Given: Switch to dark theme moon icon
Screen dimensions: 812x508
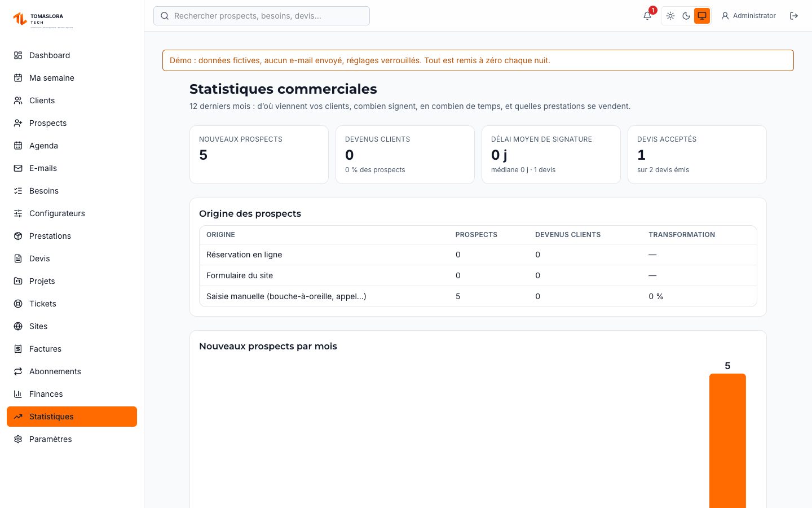Looking at the screenshot, I should [x=686, y=16].
